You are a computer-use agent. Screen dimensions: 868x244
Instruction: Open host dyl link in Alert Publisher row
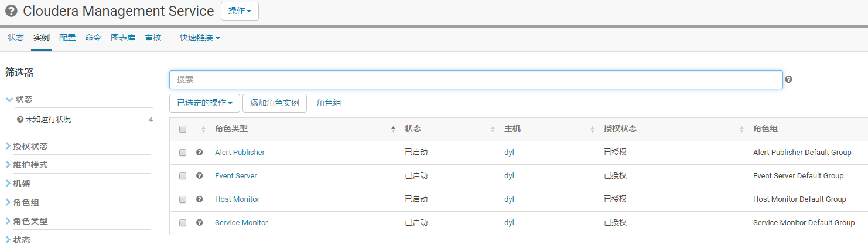[x=509, y=152]
